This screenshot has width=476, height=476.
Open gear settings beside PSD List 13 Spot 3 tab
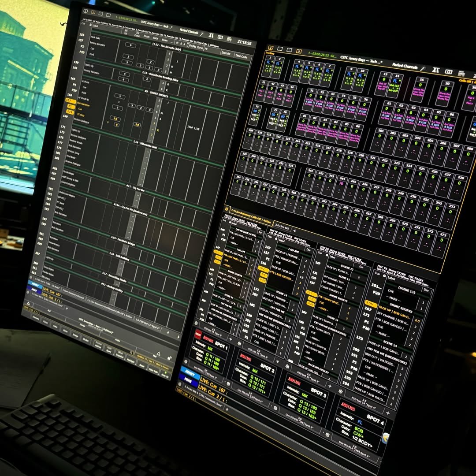point(287,367)
